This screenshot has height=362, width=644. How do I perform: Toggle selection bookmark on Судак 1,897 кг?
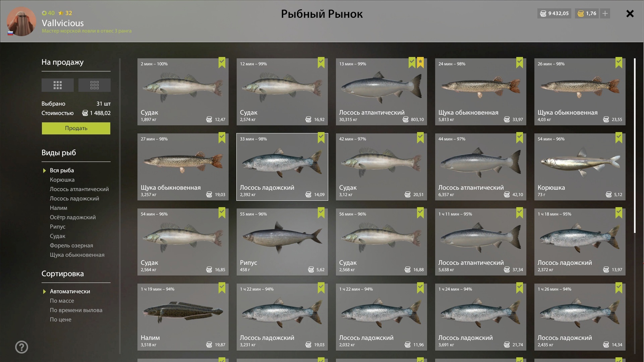(x=222, y=63)
